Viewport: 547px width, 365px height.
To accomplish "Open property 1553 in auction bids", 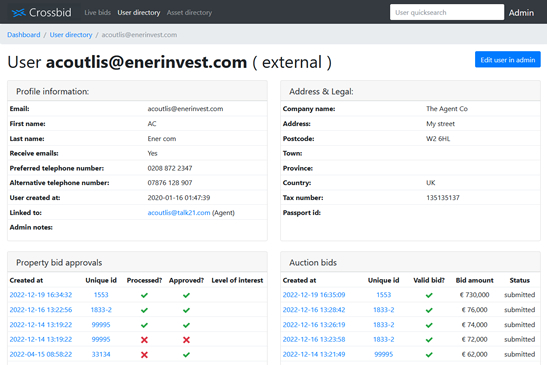I will (383, 295).
